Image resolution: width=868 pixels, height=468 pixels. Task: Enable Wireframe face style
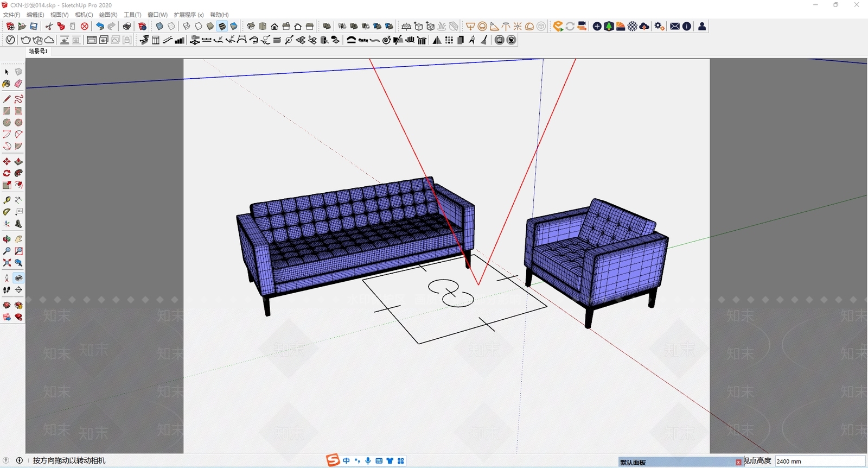coord(187,26)
